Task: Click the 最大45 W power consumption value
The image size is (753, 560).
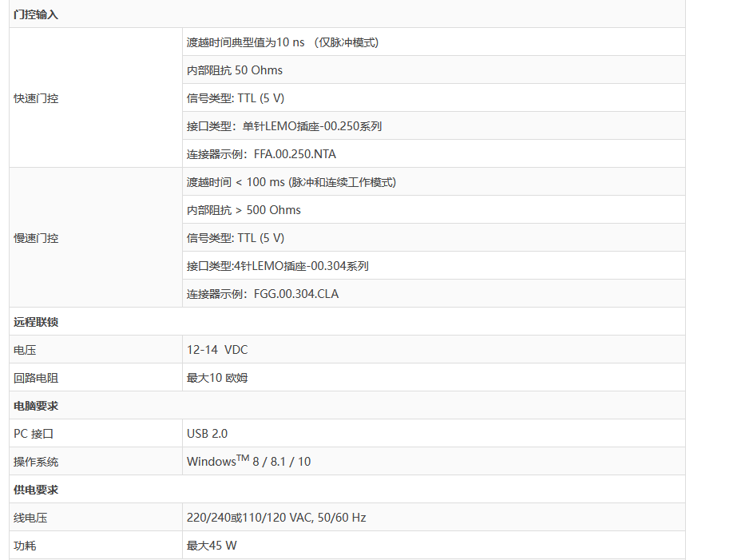Action: pyautogui.click(x=212, y=546)
